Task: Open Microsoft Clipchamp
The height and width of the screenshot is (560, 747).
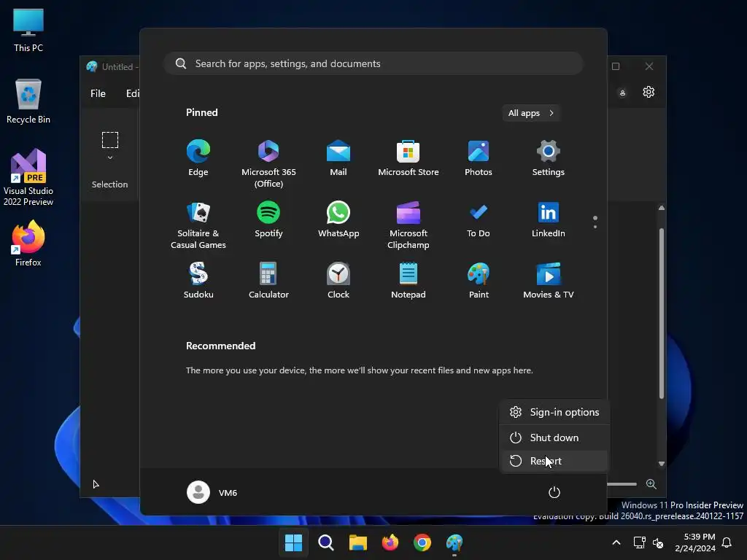Action: coord(409,225)
